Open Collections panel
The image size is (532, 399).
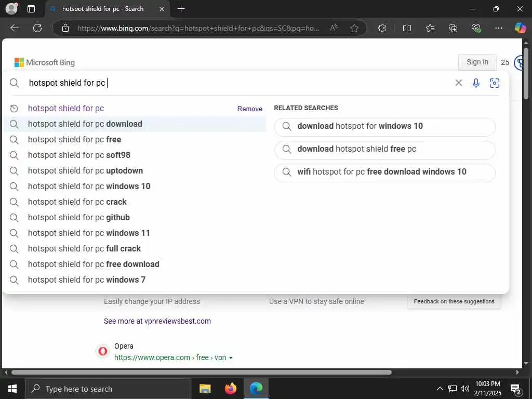[x=453, y=28]
